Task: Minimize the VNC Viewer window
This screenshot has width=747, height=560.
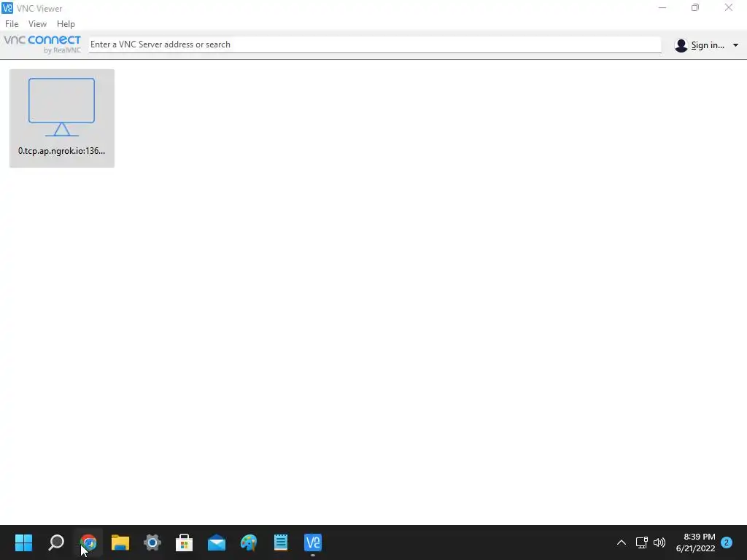Action: (x=662, y=7)
